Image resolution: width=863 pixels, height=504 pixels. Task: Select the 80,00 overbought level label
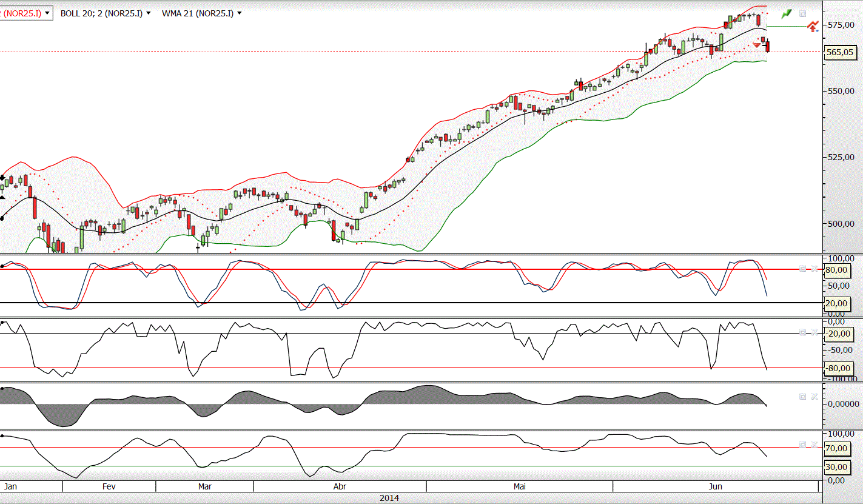tap(839, 270)
